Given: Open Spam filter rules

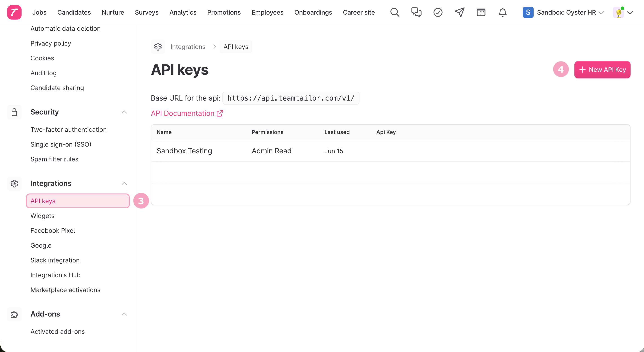Looking at the screenshot, I should tap(54, 159).
